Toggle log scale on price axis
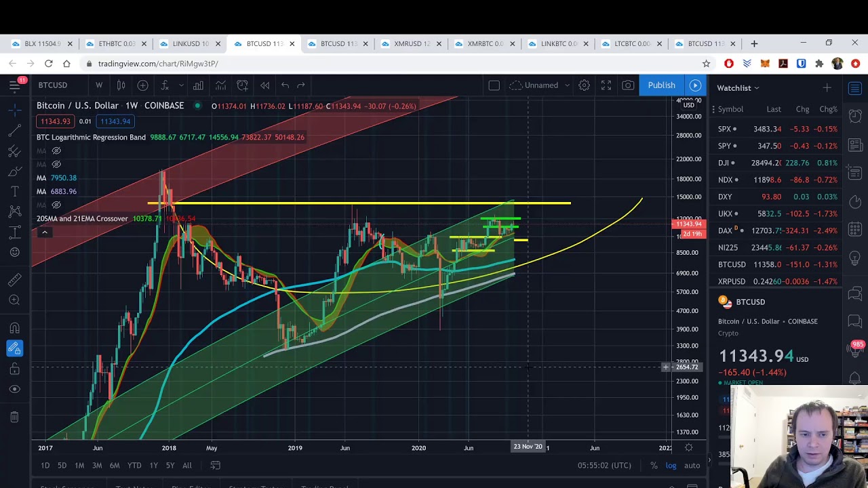The image size is (868, 488). pos(671,466)
